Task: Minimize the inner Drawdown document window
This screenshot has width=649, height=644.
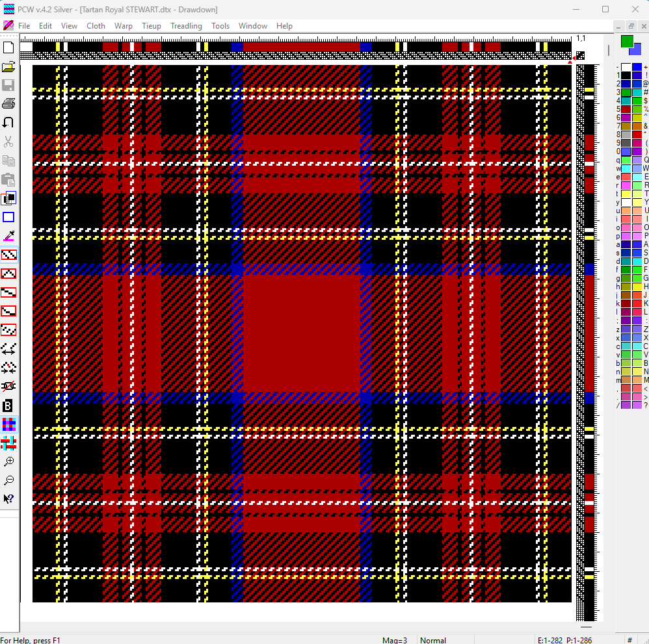Action: point(618,26)
